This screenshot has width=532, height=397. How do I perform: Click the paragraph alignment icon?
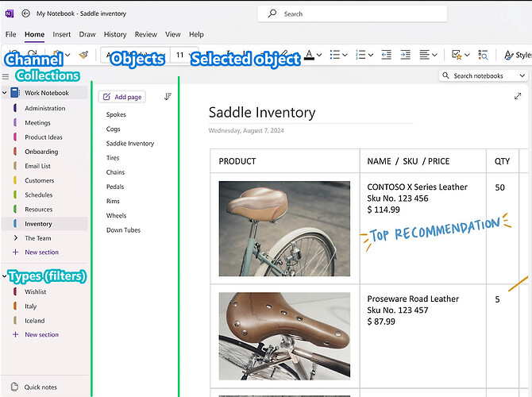[x=424, y=55]
